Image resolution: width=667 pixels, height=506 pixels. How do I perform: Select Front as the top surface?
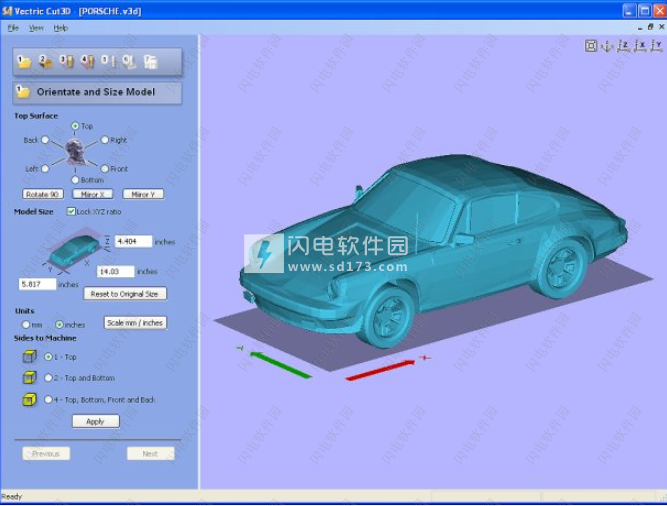click(x=105, y=169)
